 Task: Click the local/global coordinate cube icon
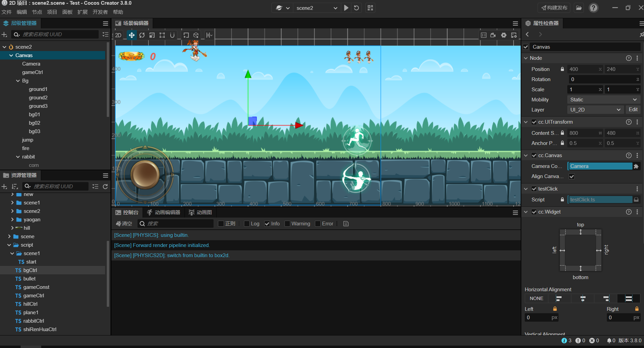click(x=196, y=35)
